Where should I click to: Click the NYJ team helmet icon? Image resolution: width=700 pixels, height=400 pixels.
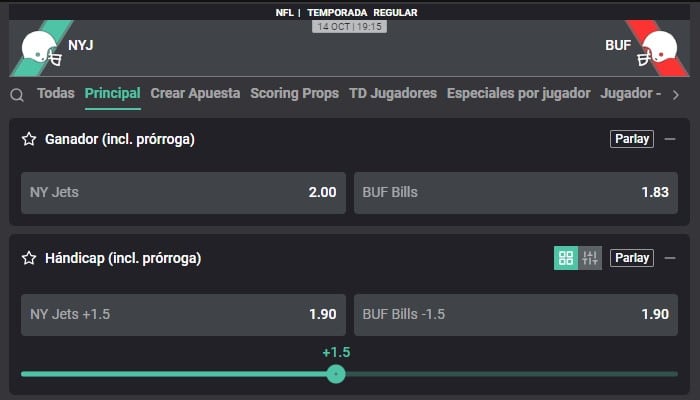tap(41, 48)
